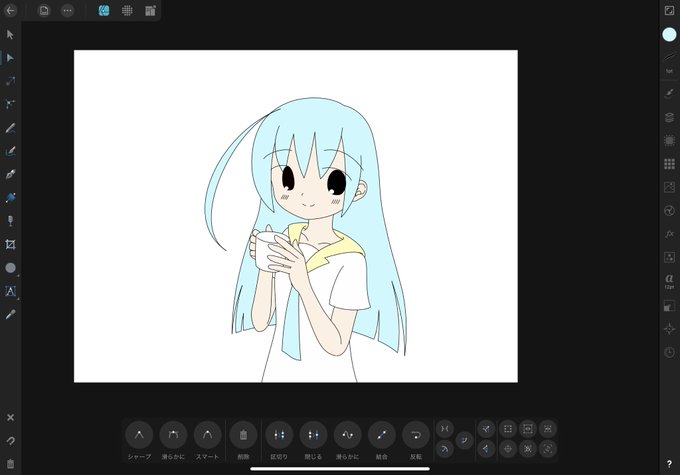Choose the Point Transform tool

pos(10,81)
